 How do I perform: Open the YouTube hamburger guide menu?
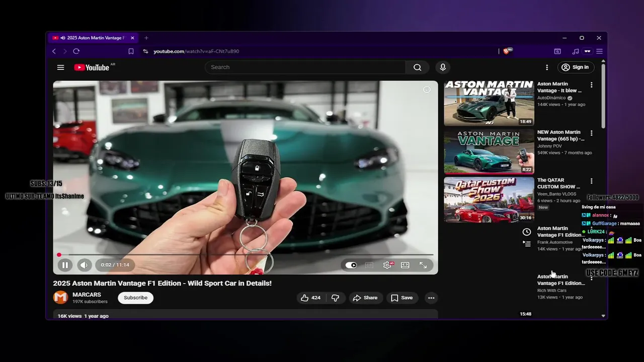click(x=60, y=67)
